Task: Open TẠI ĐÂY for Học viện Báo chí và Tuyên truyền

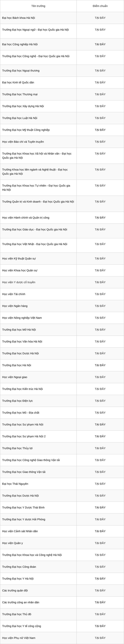Action: point(100,142)
